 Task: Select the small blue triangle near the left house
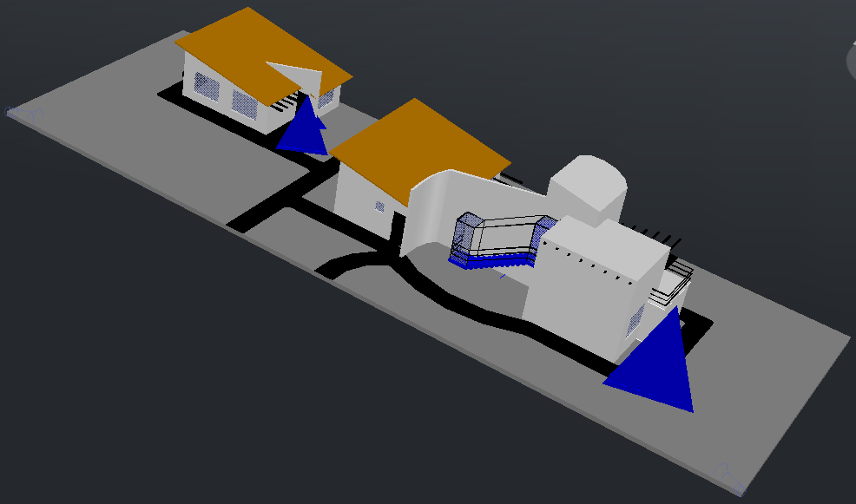tap(305, 132)
